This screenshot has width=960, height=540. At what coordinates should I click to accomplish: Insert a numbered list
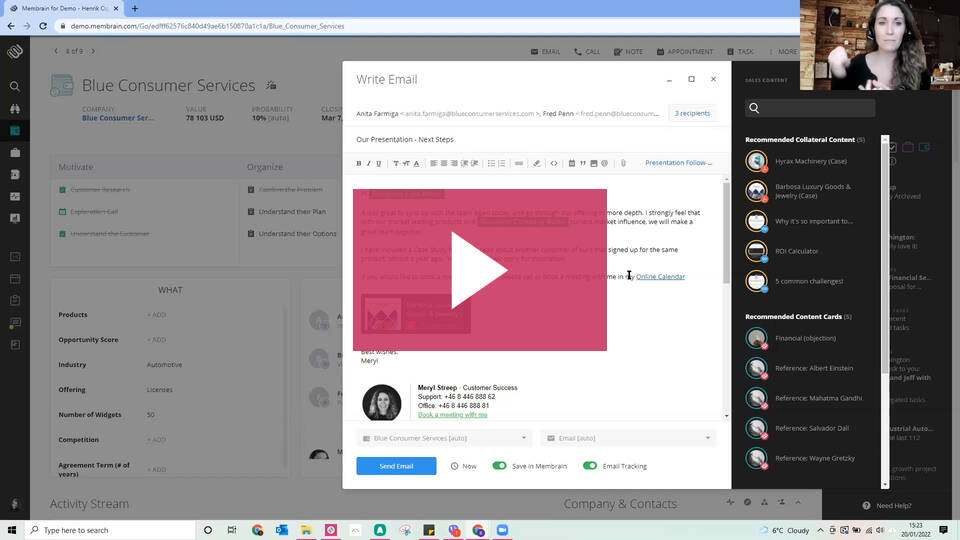(x=501, y=163)
